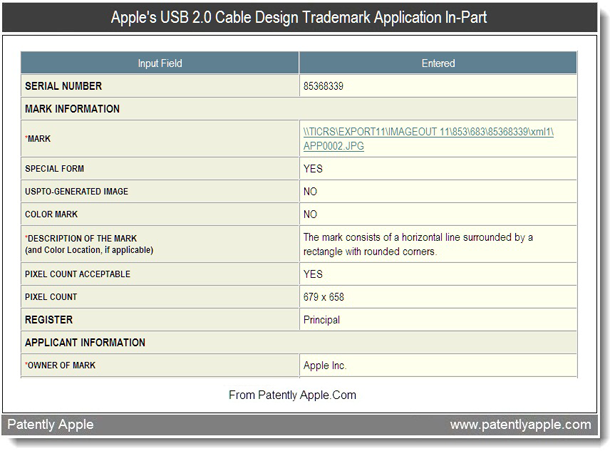610x451 pixels.
Task: Click the Patently Apple footer logo text
Action: pos(51,425)
